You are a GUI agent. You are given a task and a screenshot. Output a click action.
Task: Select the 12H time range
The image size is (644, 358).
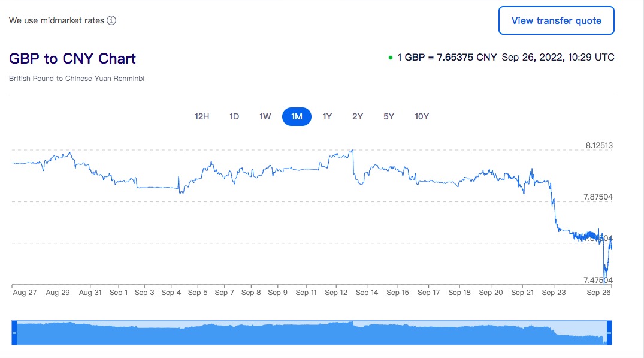click(x=202, y=116)
